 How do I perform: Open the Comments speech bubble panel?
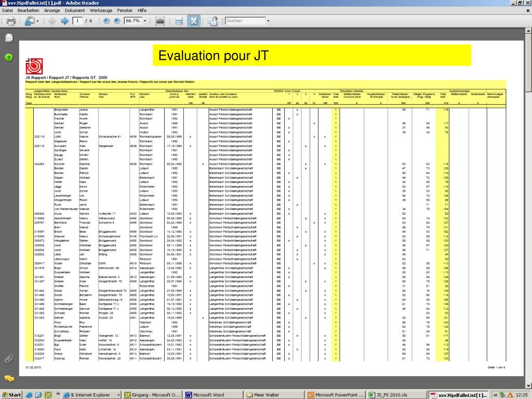click(x=9, y=378)
